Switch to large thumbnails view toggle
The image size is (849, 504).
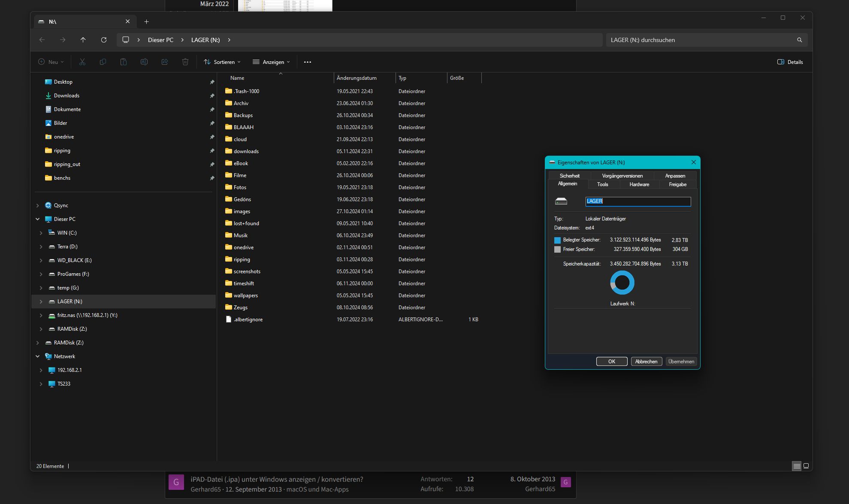pos(807,466)
